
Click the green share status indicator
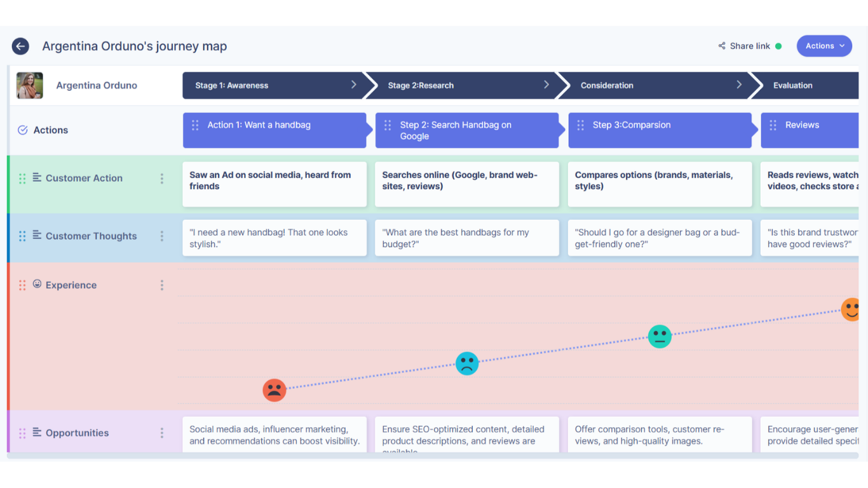pos(778,46)
